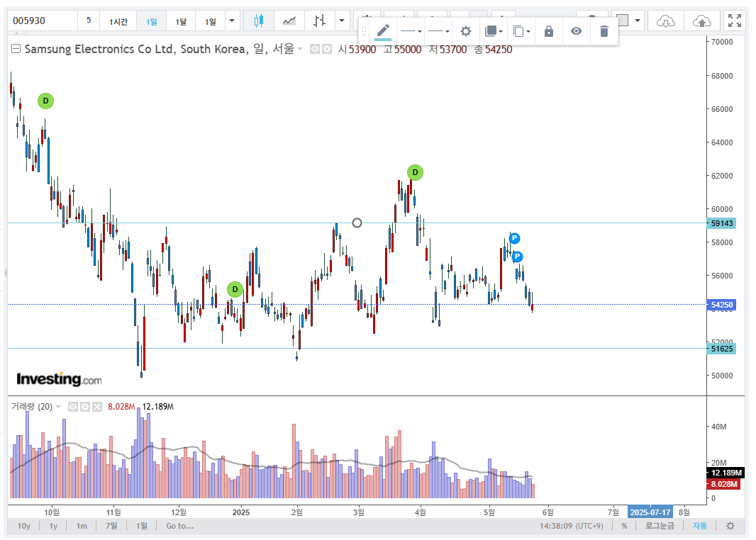Viewport: 756px width, 540px height.
Task: Delete the drawing with the trash icon
Action: [604, 32]
